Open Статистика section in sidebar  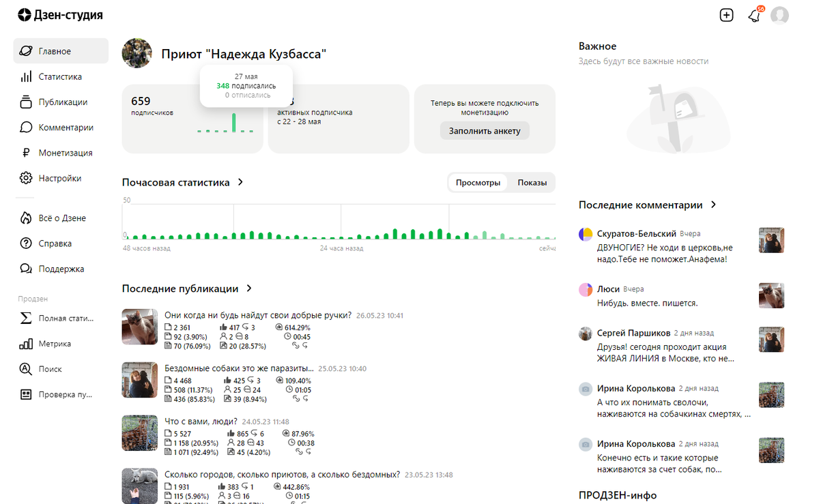[x=61, y=76]
